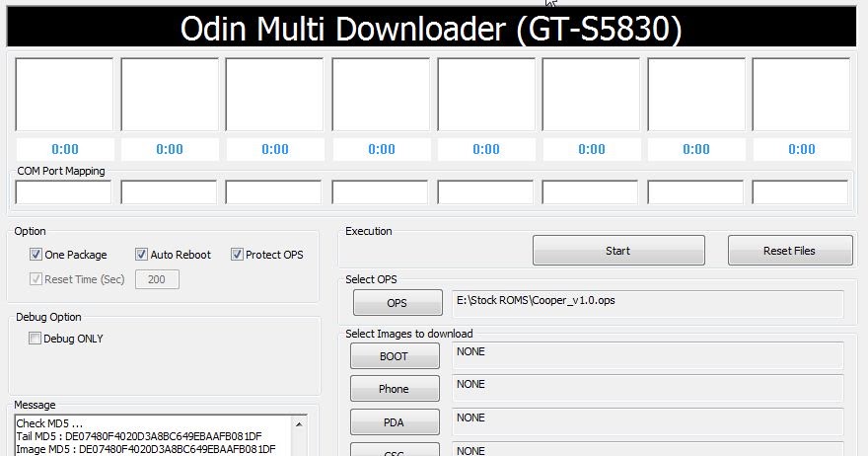The height and width of the screenshot is (456, 868).
Task: Enable the Debug ONLY checkbox
Action: pos(35,338)
